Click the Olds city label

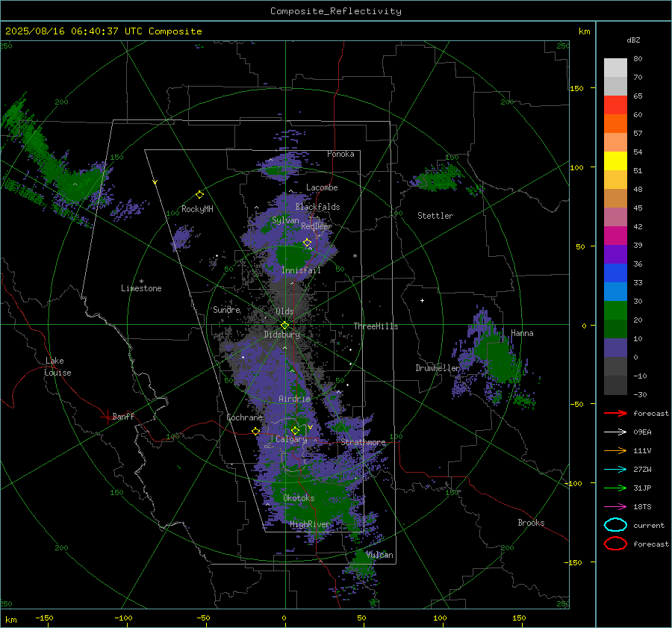284,311
